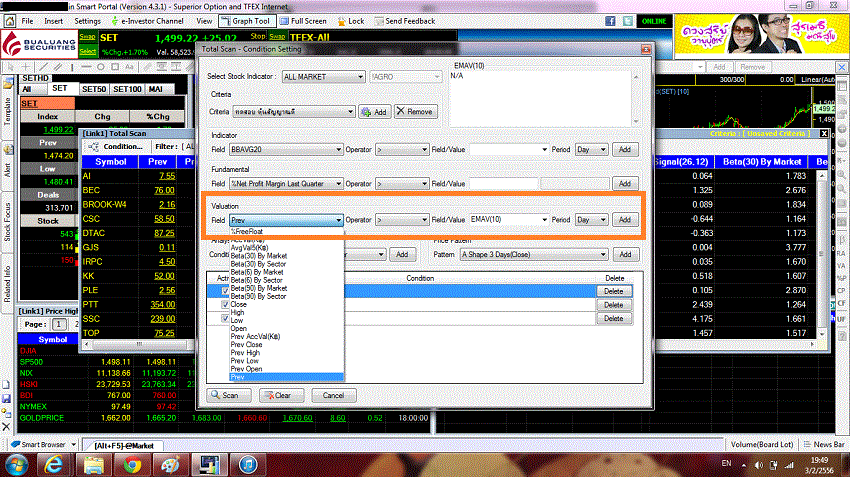
Task: Select the crosshair drawing tool
Action: coord(25,67)
